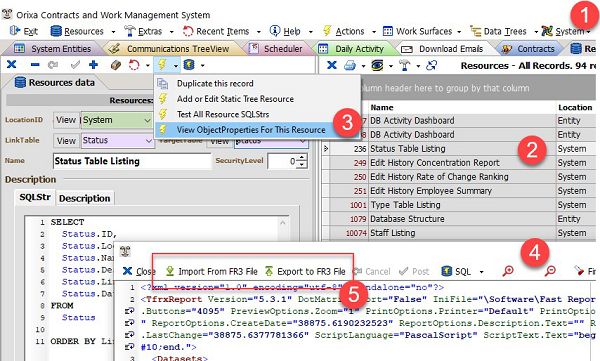Open the Help menu
This screenshot has height=361, width=600.
[292, 31]
